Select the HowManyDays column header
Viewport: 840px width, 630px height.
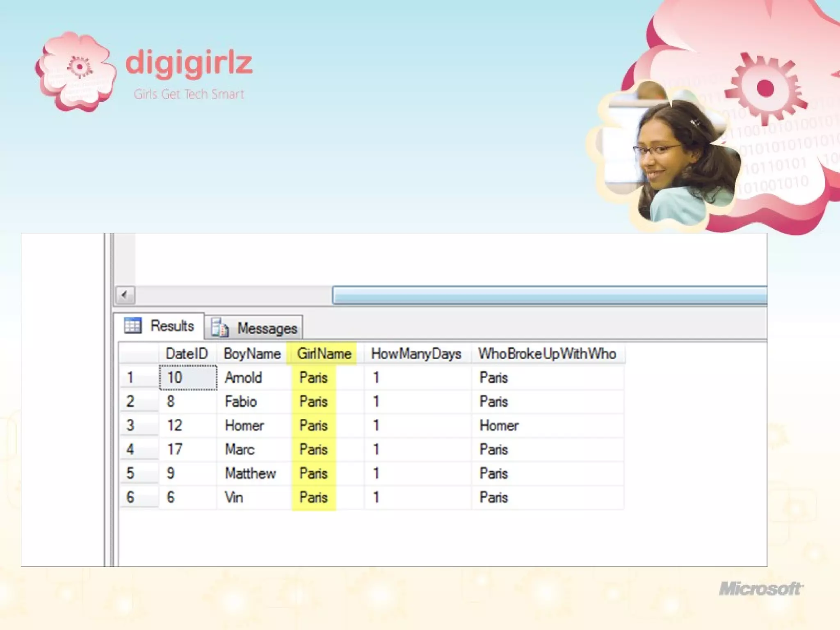click(x=416, y=354)
